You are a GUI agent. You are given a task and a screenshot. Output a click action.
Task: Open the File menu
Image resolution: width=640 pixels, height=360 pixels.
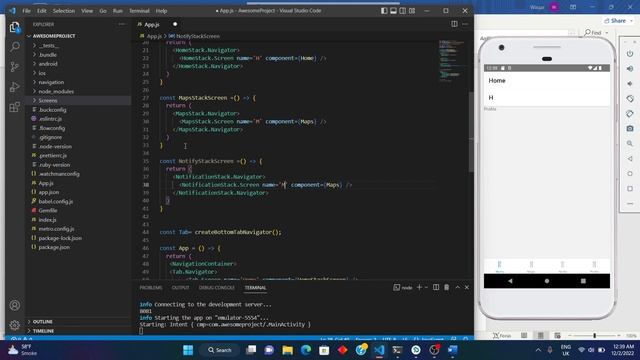coord(27,11)
